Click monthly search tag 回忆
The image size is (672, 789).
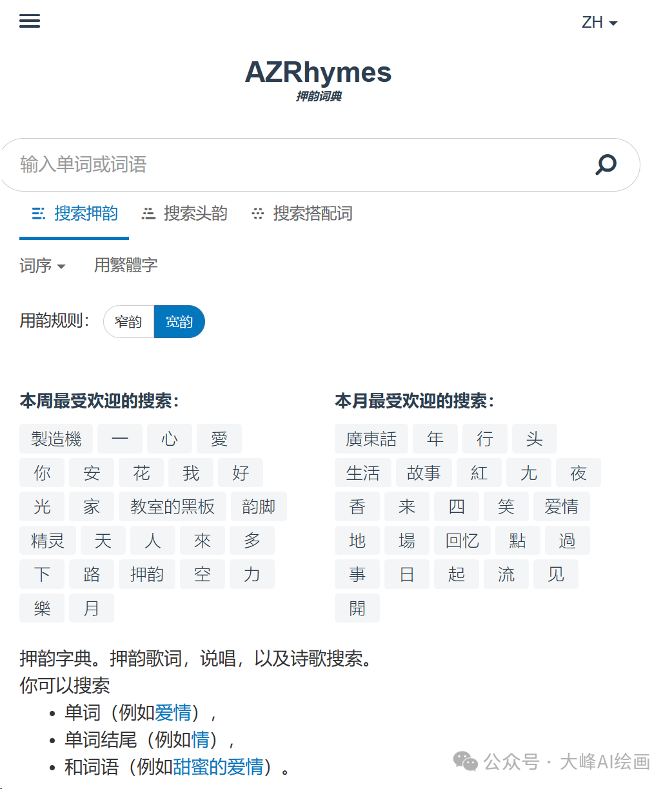click(x=462, y=541)
